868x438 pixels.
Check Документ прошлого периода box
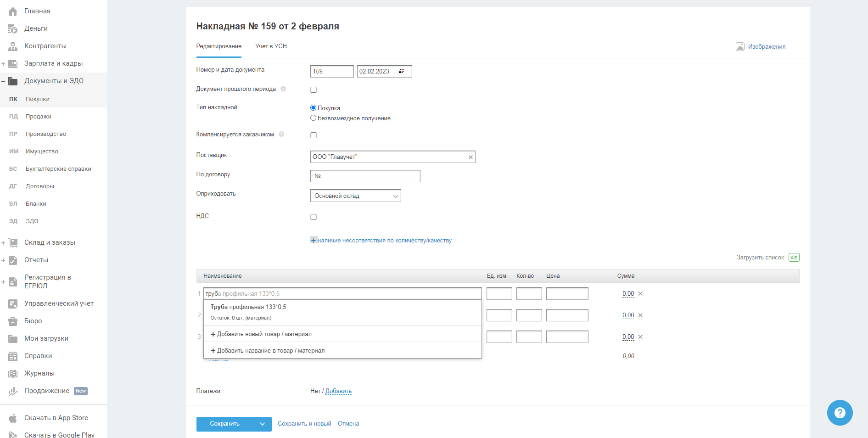click(x=314, y=90)
